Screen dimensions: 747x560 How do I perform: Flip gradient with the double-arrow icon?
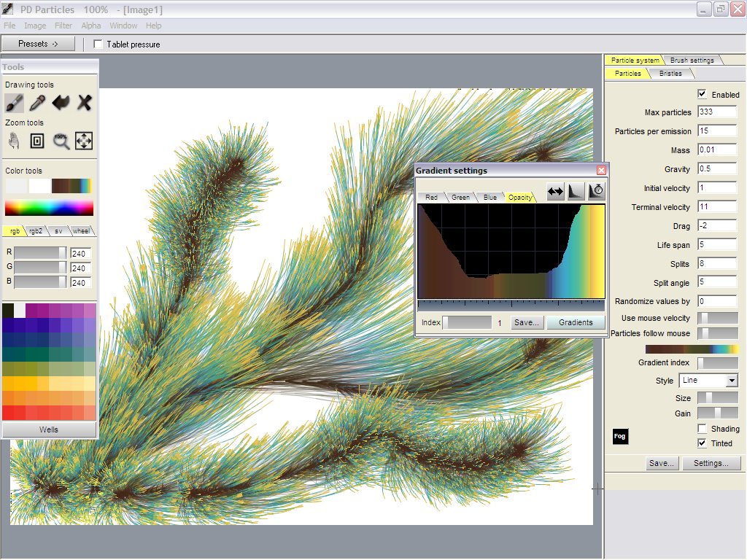556,191
